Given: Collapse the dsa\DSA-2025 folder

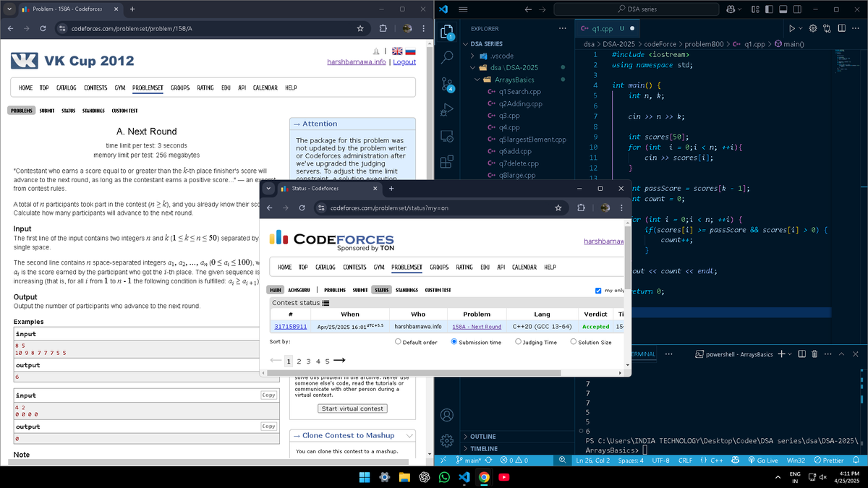Looking at the screenshot, I should (472, 67).
